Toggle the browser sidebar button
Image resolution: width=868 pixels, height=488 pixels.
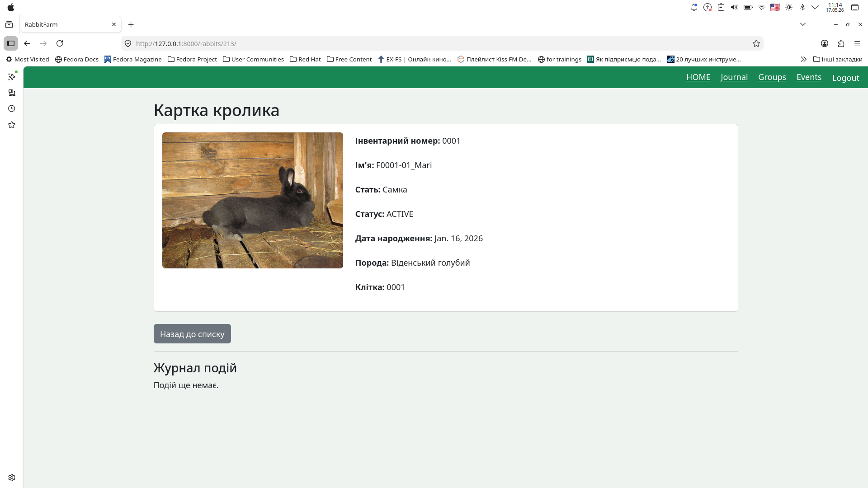pos(11,43)
